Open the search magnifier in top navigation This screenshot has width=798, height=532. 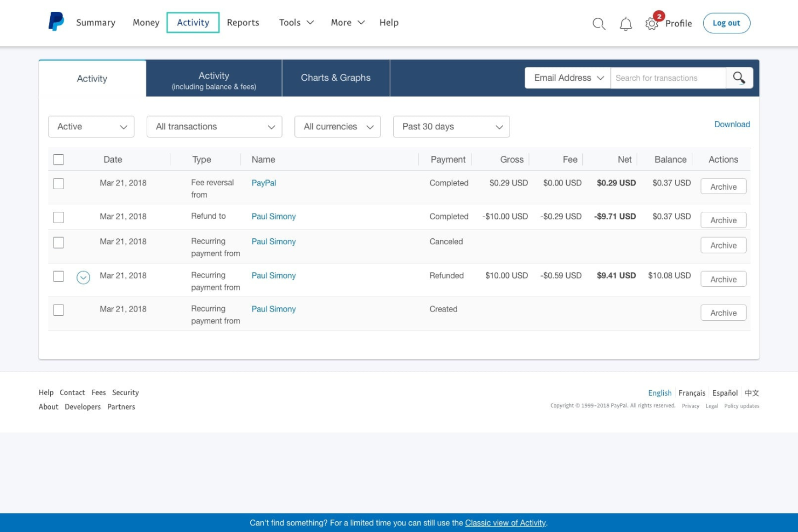click(598, 24)
